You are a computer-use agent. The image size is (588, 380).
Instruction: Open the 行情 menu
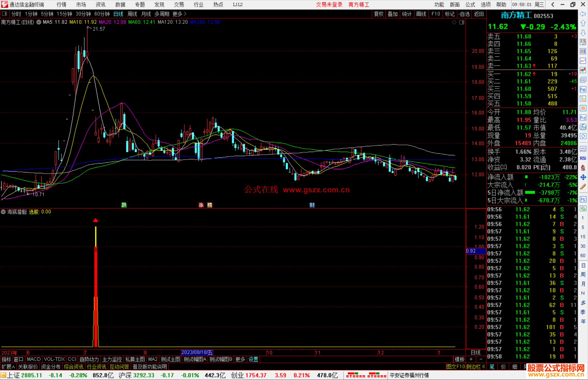62,4
